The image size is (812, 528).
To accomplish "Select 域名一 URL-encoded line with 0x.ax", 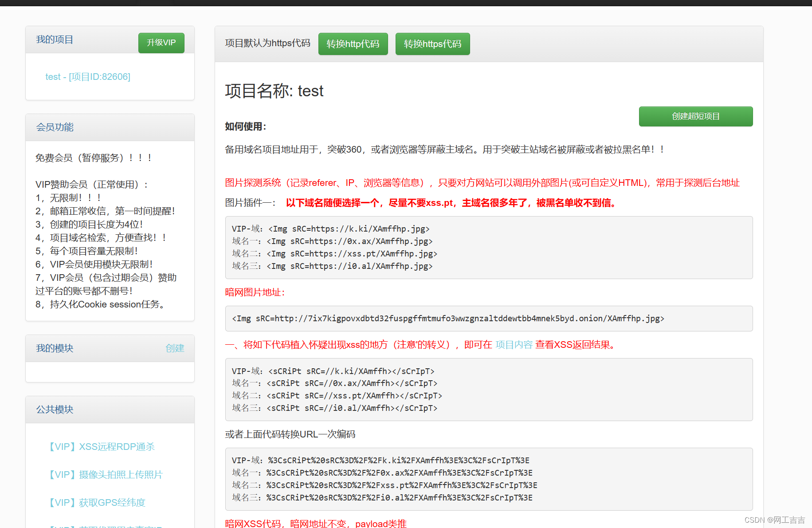I will (x=382, y=473).
